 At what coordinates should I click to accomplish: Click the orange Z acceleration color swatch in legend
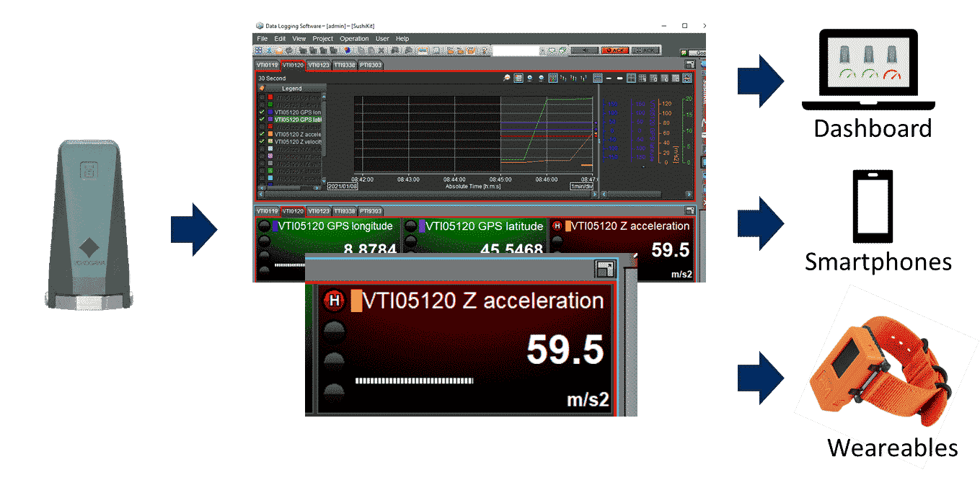(x=270, y=134)
